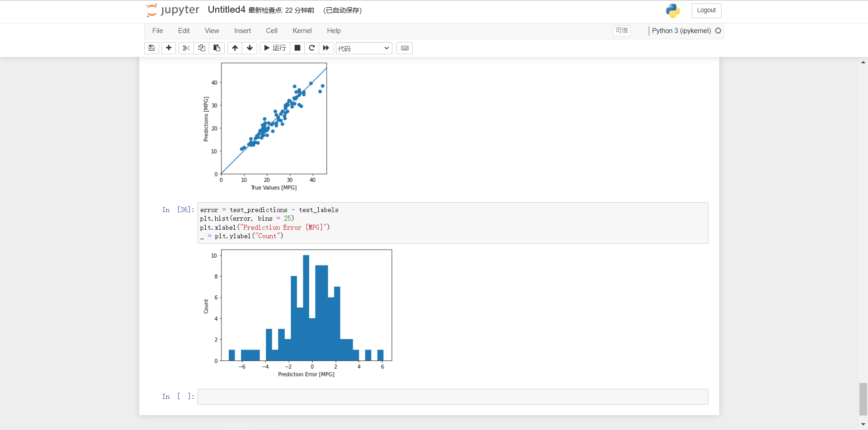The image size is (868, 430).
Task: Click the 可信 trusted notebook indicator
Action: pos(622,30)
